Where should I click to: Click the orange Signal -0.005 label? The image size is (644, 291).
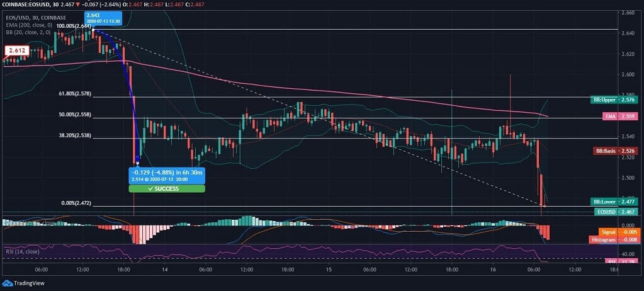pos(619,232)
